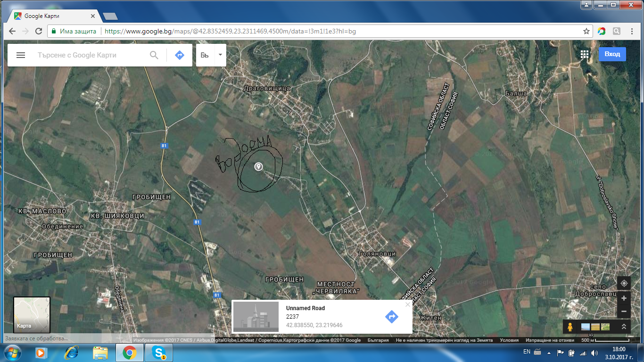Click the search magnifier icon
The image size is (644, 362).
154,55
